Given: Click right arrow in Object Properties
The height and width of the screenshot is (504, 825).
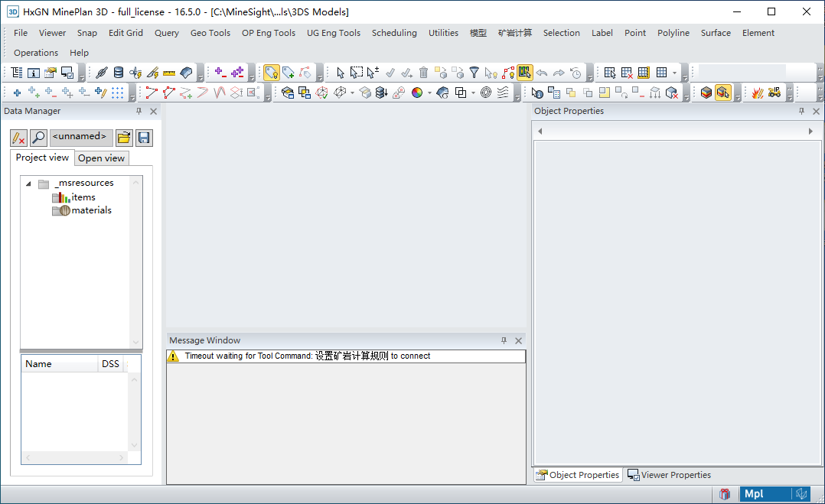Looking at the screenshot, I should (810, 132).
